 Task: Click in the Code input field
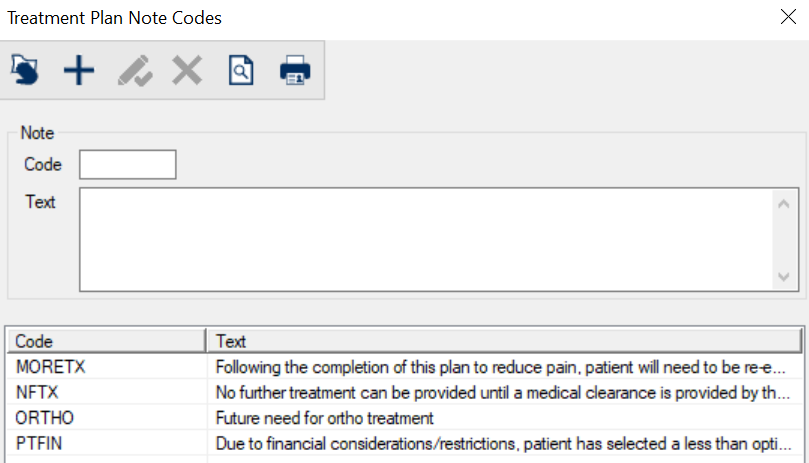127,165
